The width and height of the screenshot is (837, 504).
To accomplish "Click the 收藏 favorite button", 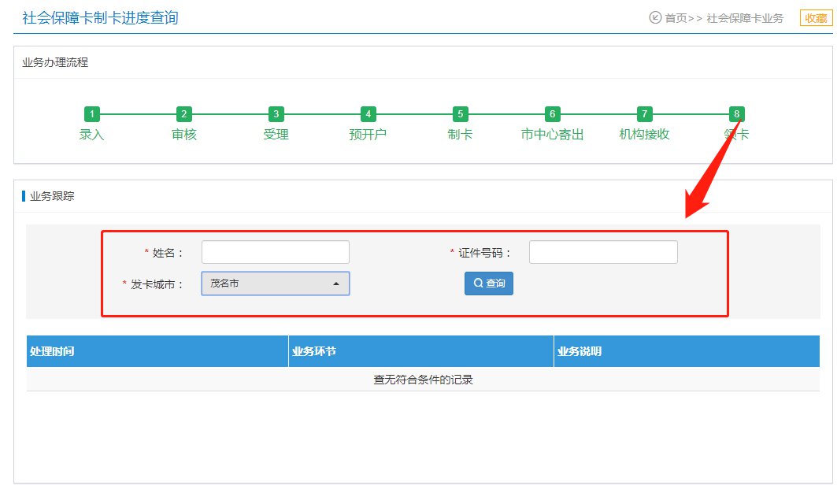I will (816, 18).
